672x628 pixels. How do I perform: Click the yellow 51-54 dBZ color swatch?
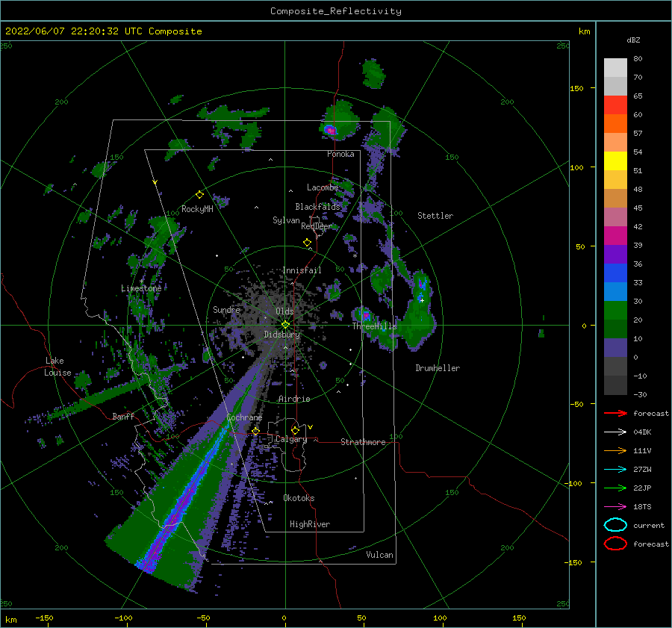615,161
